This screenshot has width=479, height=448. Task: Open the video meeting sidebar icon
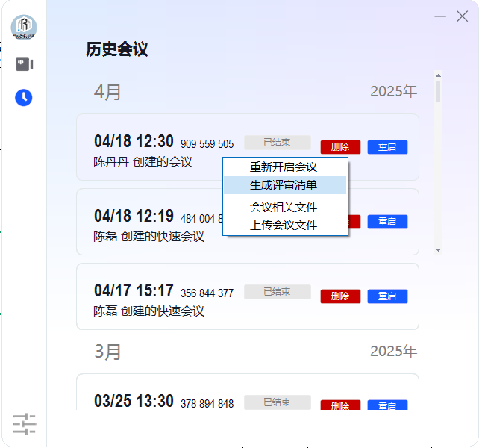pyautogui.click(x=25, y=64)
